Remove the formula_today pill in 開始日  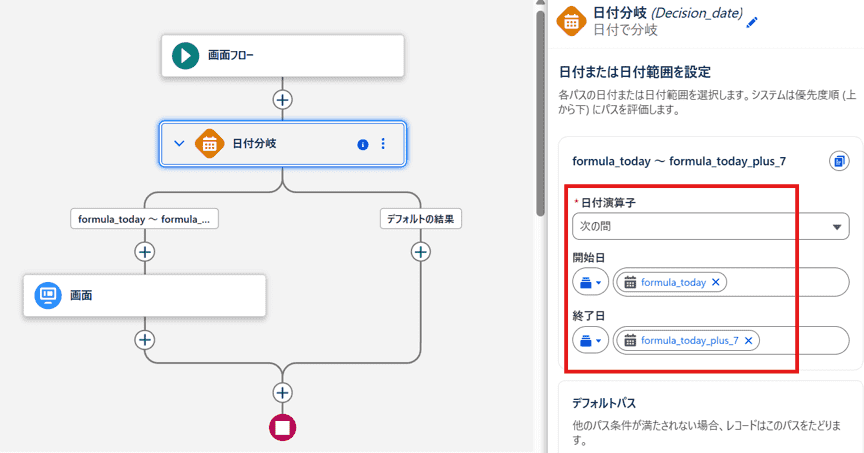[716, 282]
